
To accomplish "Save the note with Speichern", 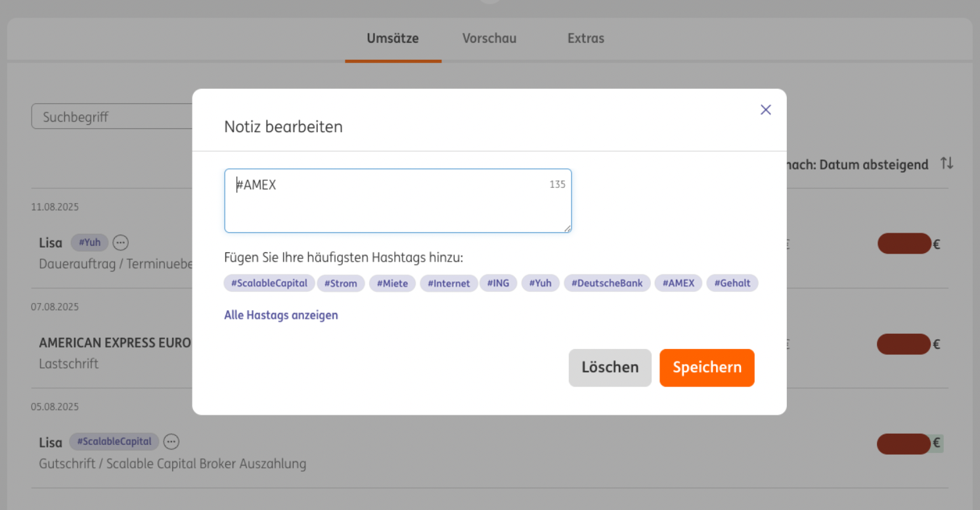I will pyautogui.click(x=707, y=367).
